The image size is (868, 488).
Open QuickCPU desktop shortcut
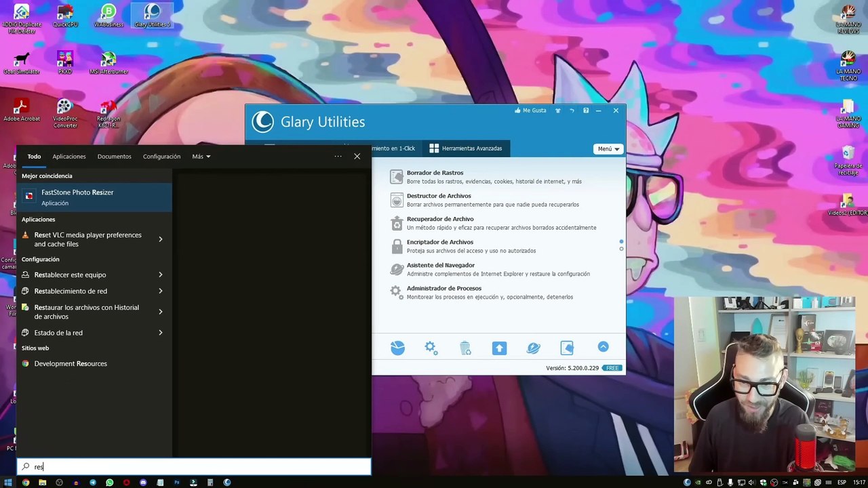pyautogui.click(x=65, y=16)
